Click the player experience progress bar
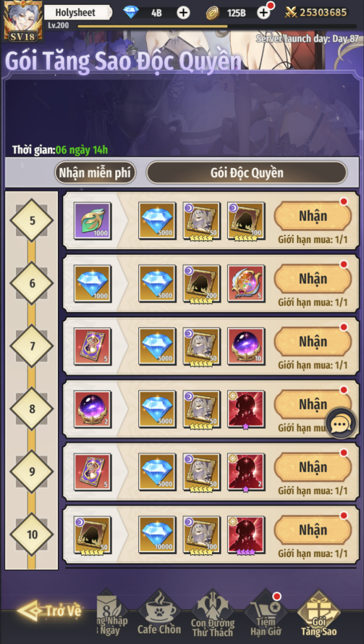Screen dimensions: 364x644 (x=217, y=26)
